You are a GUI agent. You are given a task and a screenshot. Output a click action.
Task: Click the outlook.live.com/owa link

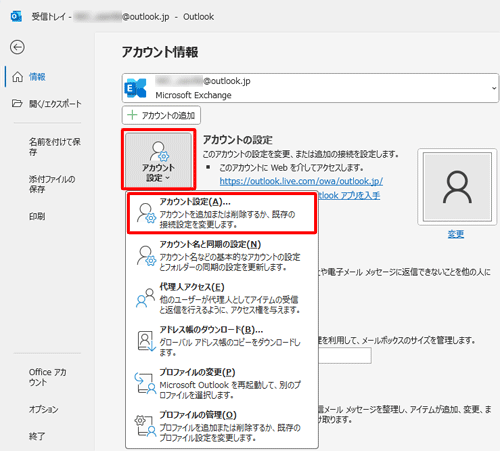[x=301, y=181]
